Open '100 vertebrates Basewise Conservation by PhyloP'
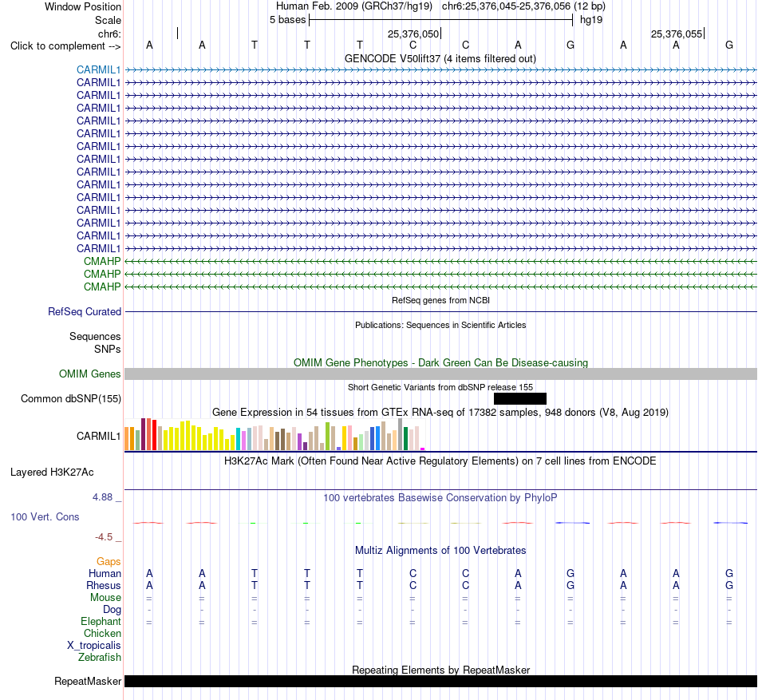 click(x=440, y=497)
